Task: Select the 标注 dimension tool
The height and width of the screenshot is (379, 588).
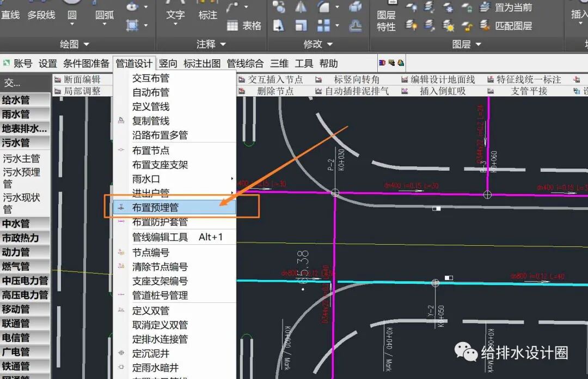Action: point(208,15)
